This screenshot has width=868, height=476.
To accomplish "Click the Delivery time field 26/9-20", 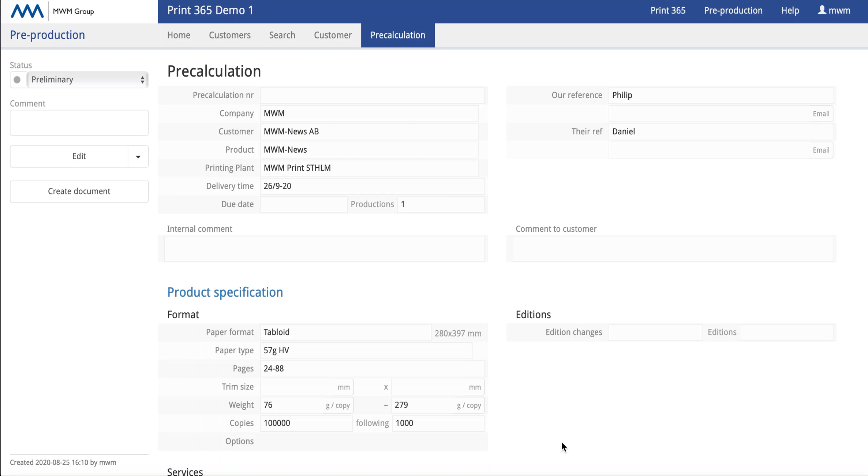I will coord(372,186).
